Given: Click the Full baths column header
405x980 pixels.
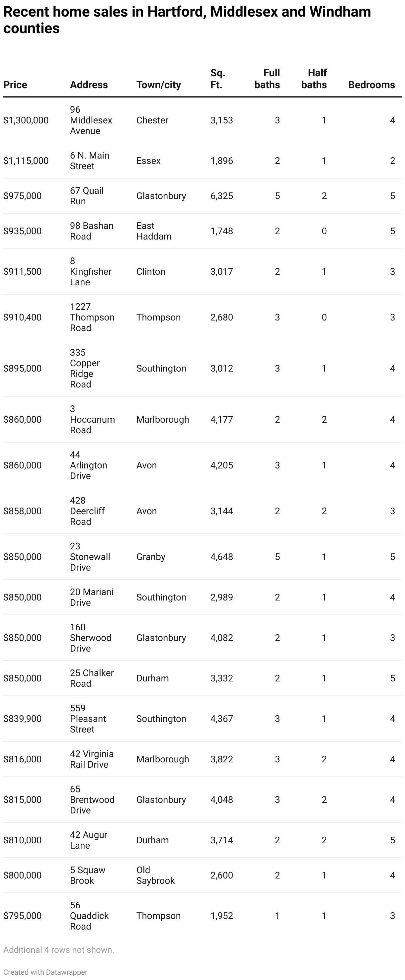Looking at the screenshot, I should coord(267,79).
